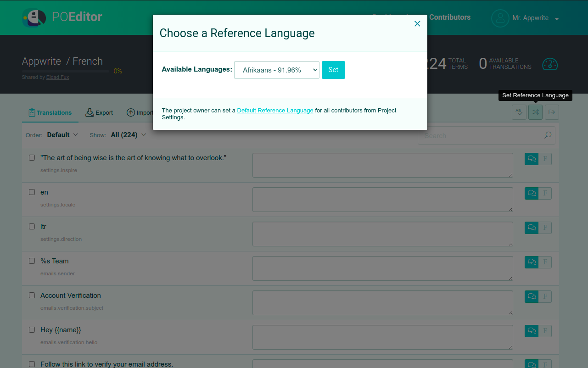Open comments for Account Verification term
This screenshot has height=368, width=588.
532,296
